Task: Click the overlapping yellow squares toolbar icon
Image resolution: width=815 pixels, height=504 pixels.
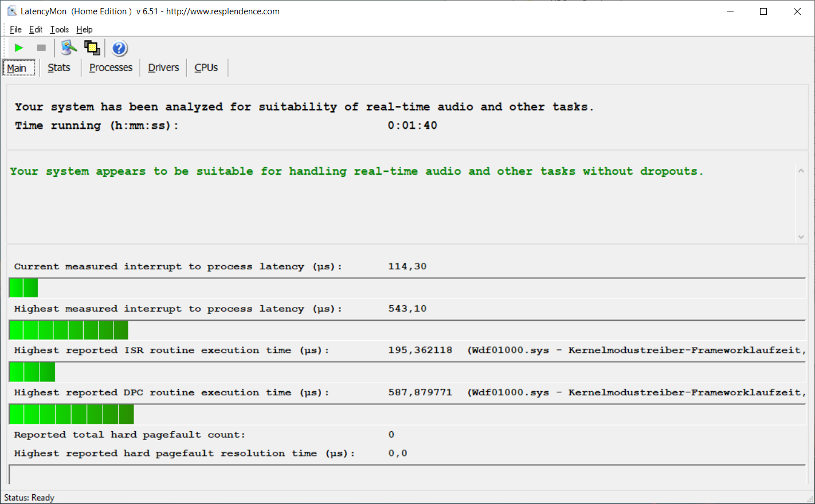Action: click(x=92, y=48)
